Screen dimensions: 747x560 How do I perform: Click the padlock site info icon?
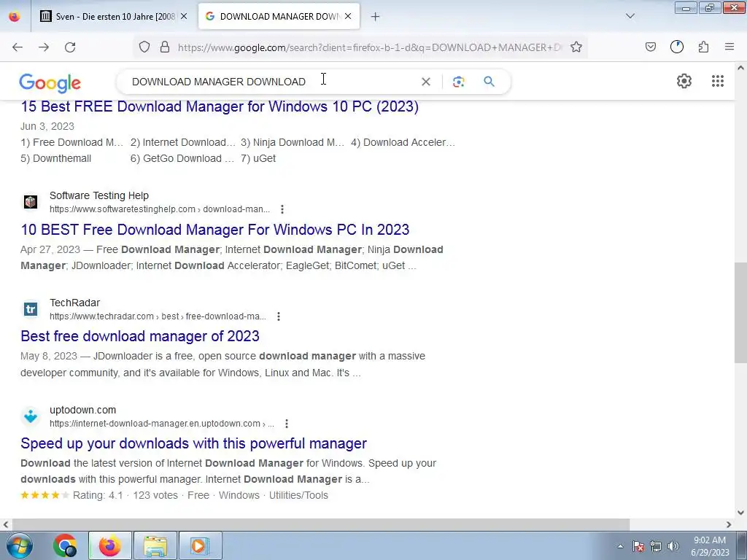tap(165, 47)
